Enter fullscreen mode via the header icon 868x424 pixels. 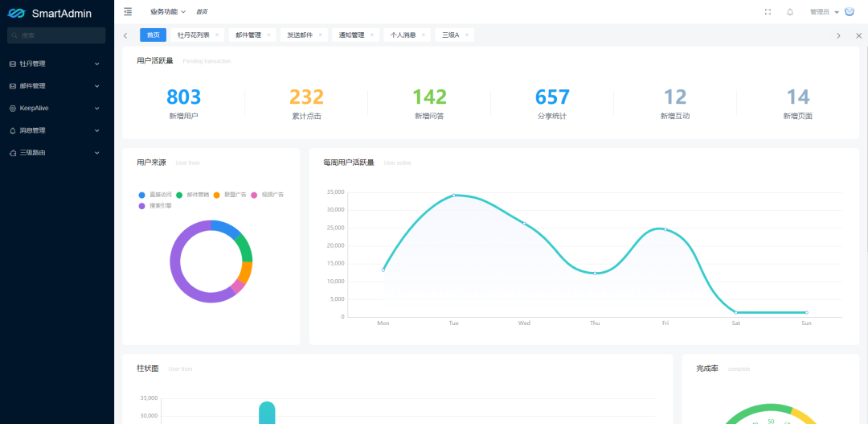(768, 12)
